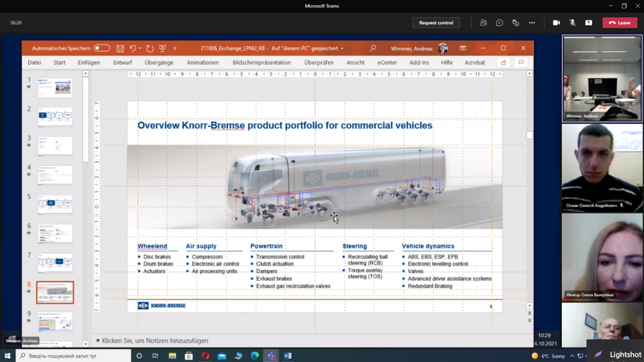Click the undo arrow in PowerPoint
The image size is (644, 362).
pos(133,48)
